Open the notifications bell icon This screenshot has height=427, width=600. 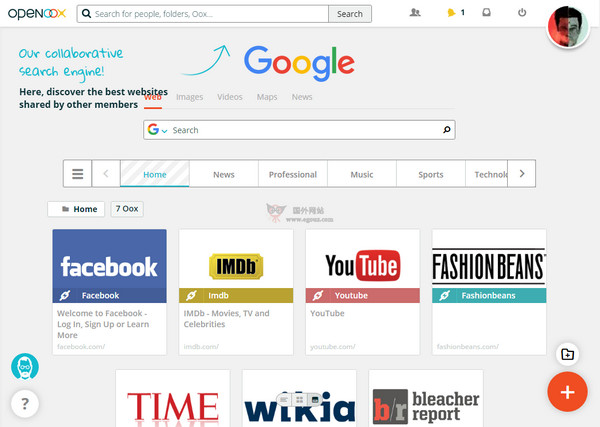451,13
